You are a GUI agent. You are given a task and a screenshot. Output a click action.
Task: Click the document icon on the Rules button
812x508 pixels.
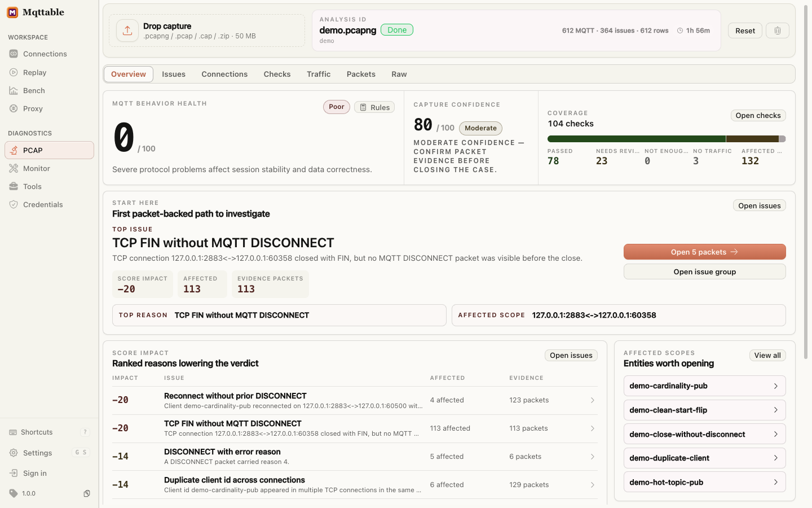pyautogui.click(x=363, y=107)
